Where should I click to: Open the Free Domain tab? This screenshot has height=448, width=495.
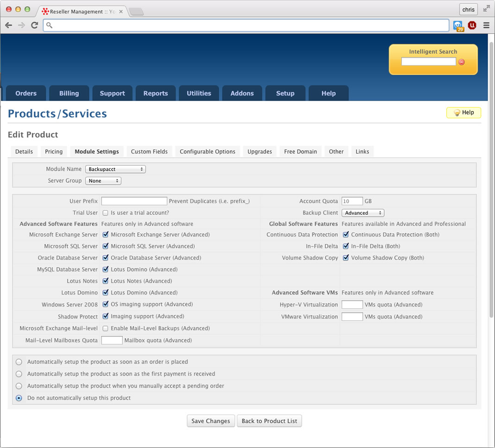point(300,151)
